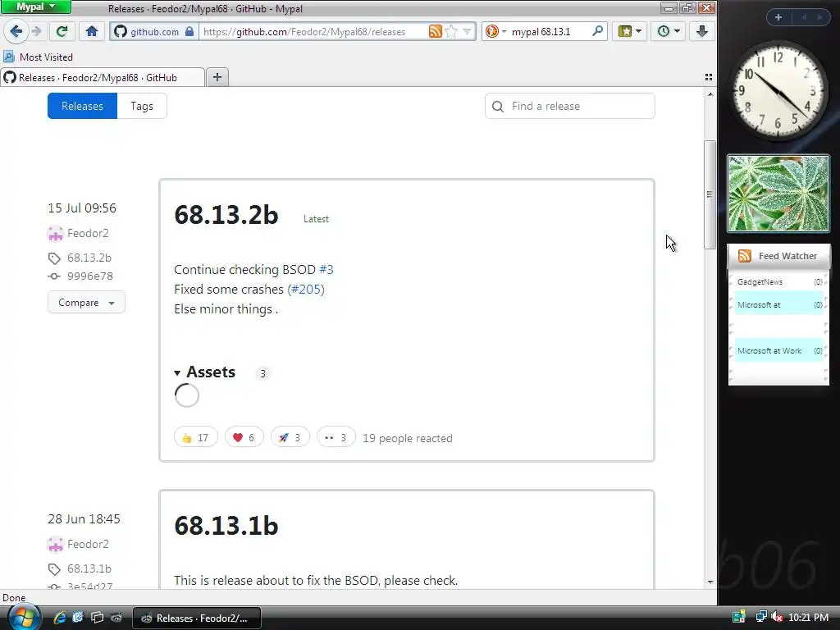Open the 68.13.2b tag link
Viewport: 840px width, 630px height.
tap(89, 258)
